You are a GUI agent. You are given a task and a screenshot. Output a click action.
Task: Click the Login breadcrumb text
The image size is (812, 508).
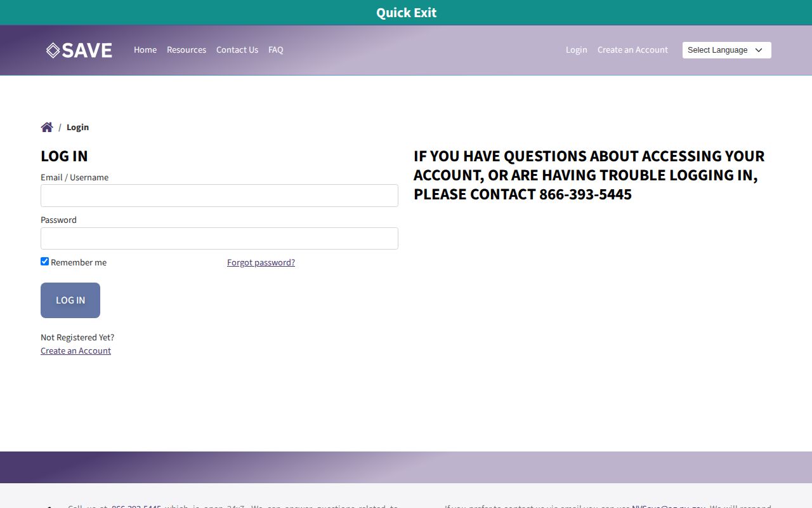(x=77, y=127)
